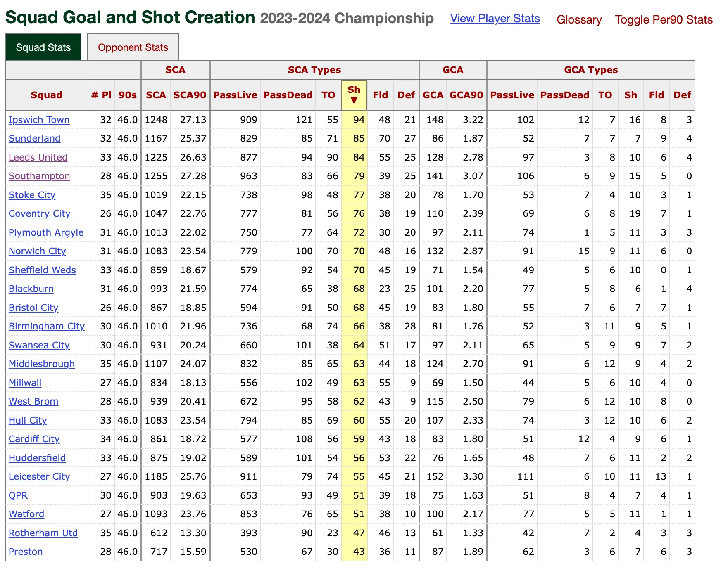This screenshot has height=573, width=728.
Task: Open QPR squad page
Action: pyautogui.click(x=18, y=495)
